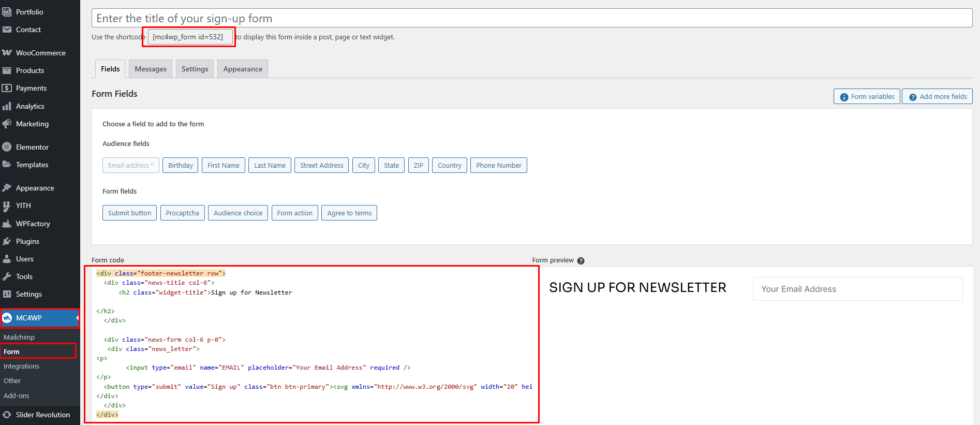Collapse the MC4WP submenu arrow
The width and height of the screenshot is (980, 425).
pyautogui.click(x=77, y=318)
